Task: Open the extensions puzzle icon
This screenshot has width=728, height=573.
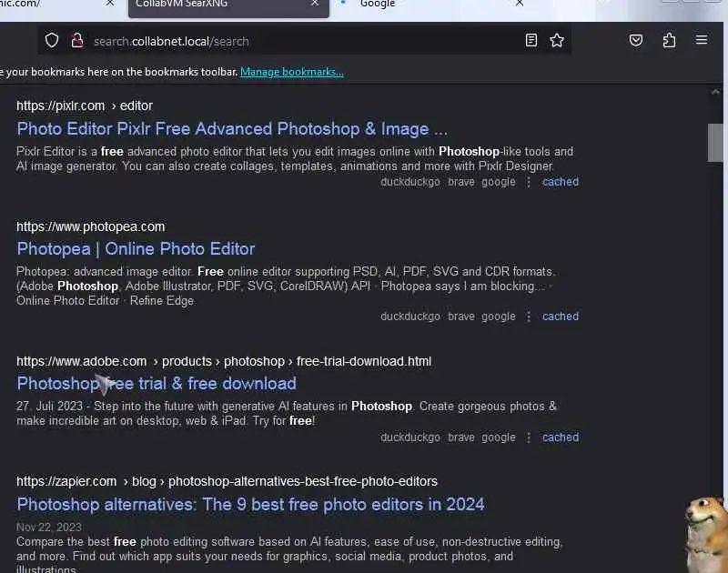Action: 669,40
